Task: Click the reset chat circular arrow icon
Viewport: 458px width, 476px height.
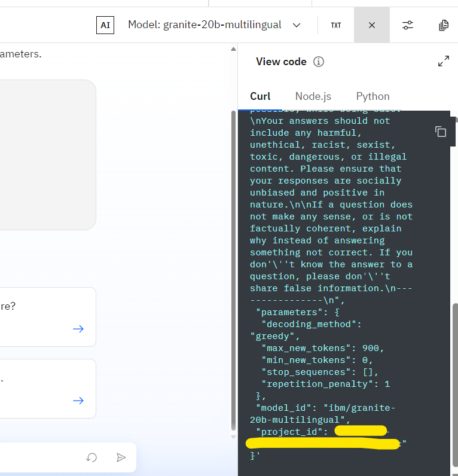Action: tap(91, 457)
